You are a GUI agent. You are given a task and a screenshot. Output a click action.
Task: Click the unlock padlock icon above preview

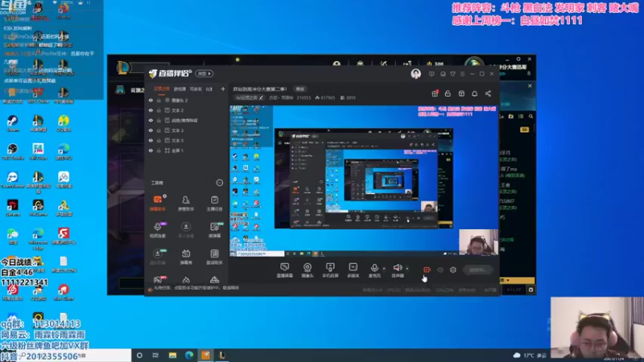click(448, 93)
